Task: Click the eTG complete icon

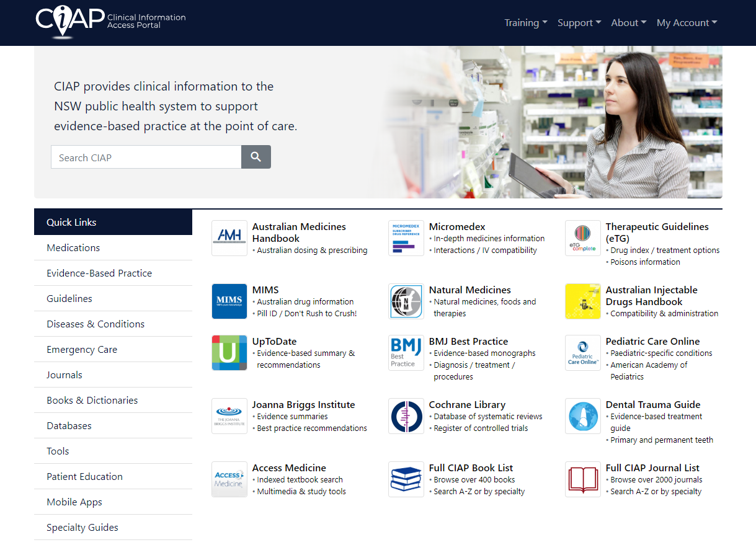Action: click(x=582, y=238)
